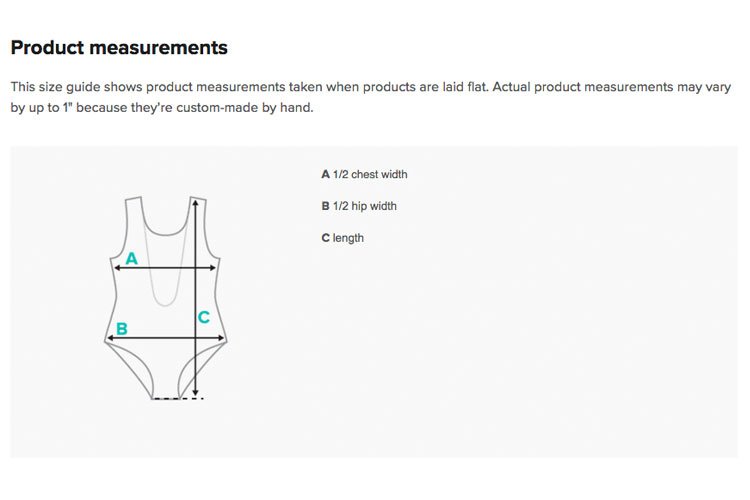Click the right arrowhead of chest width arrow
750x500 pixels.
[212, 268]
